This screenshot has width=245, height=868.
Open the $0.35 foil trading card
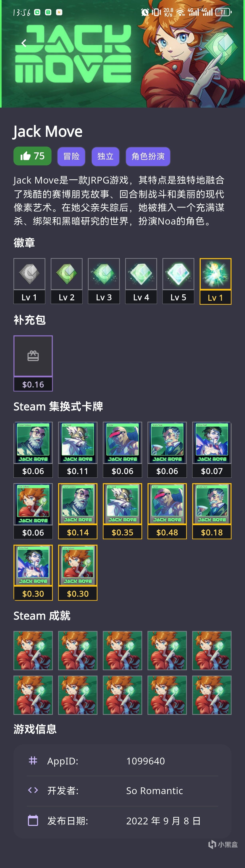point(122,511)
